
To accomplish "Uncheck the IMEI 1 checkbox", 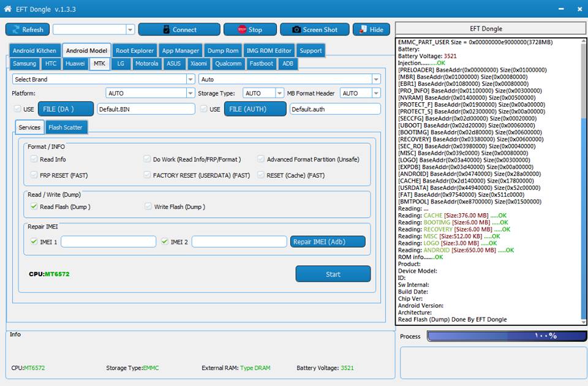I will (x=34, y=241).
